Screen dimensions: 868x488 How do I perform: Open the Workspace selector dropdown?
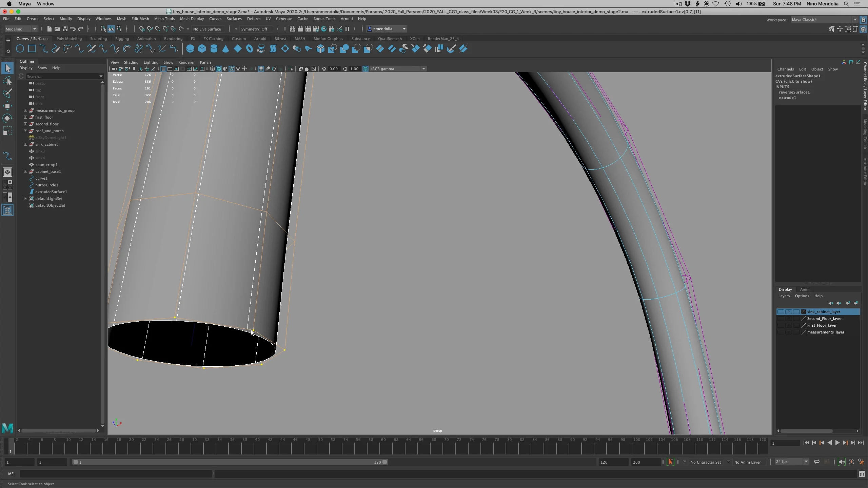point(855,19)
